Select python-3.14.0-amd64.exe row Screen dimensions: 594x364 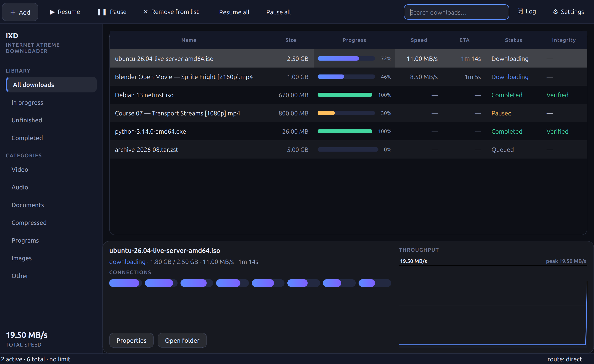(x=348, y=131)
